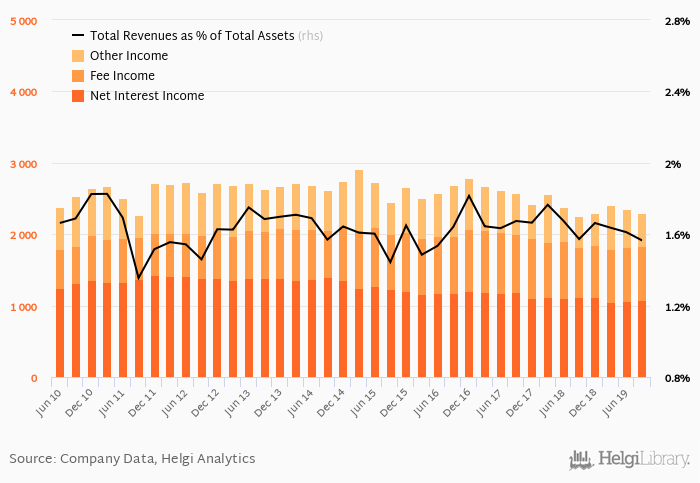Hide the Fee Income series label
Screen dimensions: 700x483
122,76
